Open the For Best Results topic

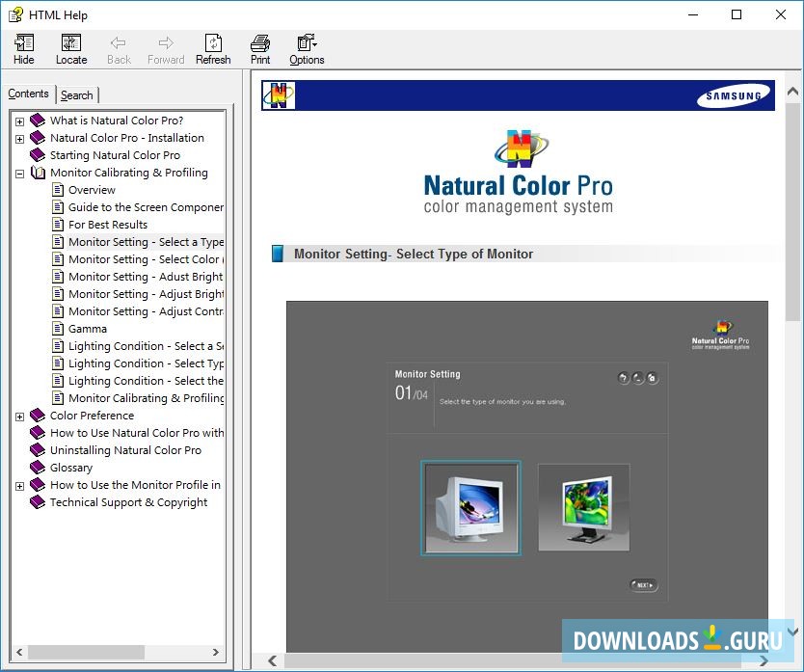[x=108, y=225]
